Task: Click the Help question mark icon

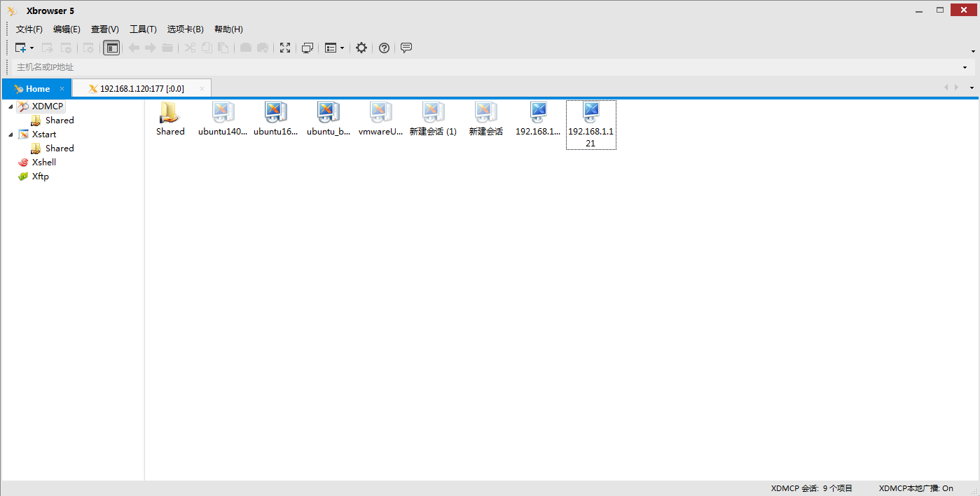Action: pos(384,48)
